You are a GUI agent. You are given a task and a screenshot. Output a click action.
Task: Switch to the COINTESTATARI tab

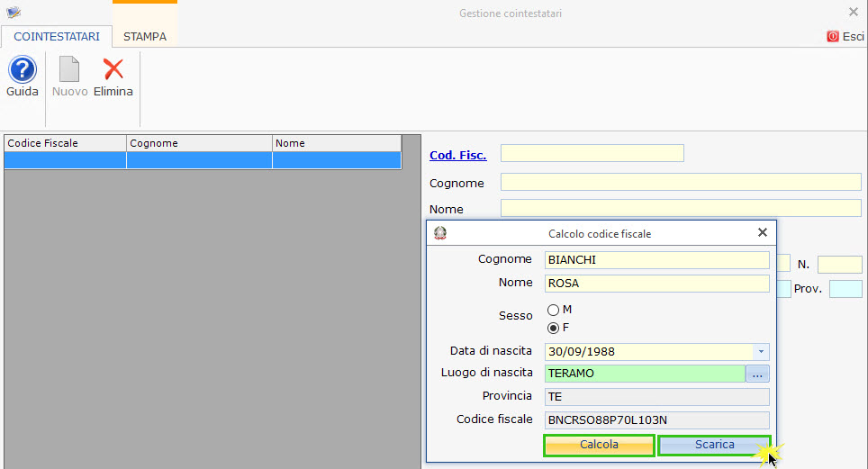click(57, 37)
